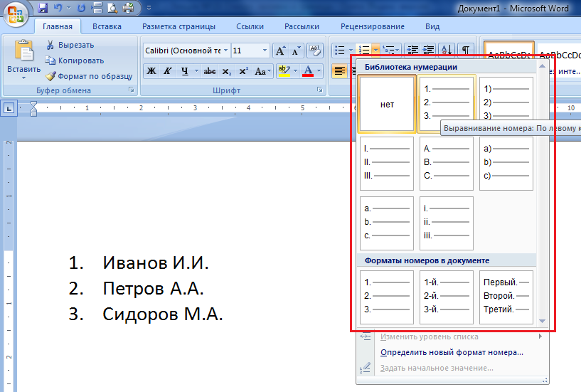Click Изменить уровень списка menu item
This screenshot has width=581, height=392.
click(x=452, y=337)
